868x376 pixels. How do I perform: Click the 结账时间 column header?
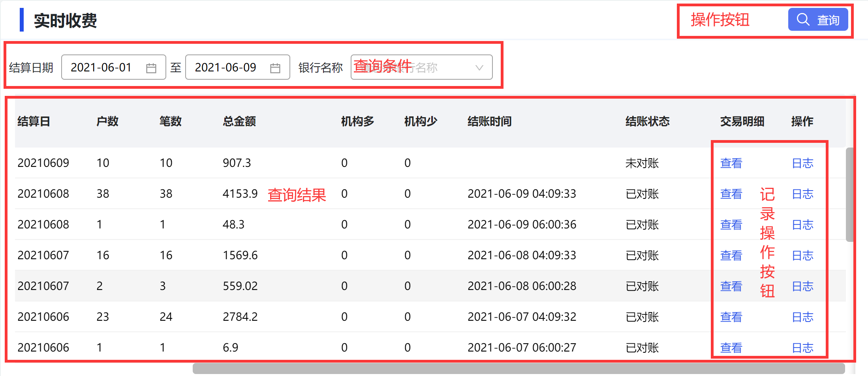tap(490, 121)
